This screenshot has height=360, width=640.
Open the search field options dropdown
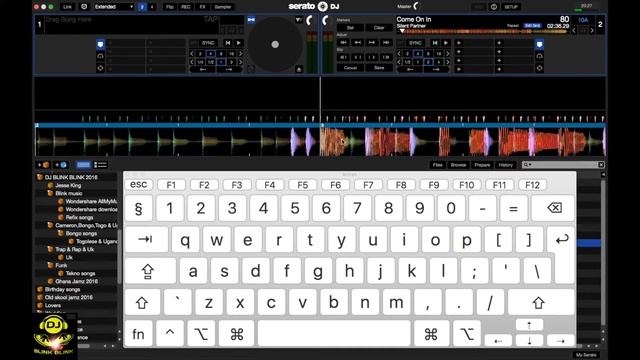click(x=528, y=164)
